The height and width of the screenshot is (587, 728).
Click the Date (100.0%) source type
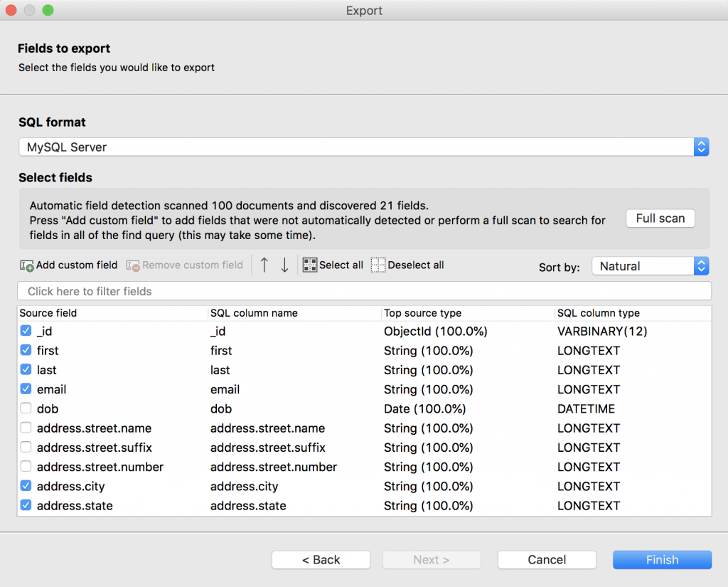425,408
